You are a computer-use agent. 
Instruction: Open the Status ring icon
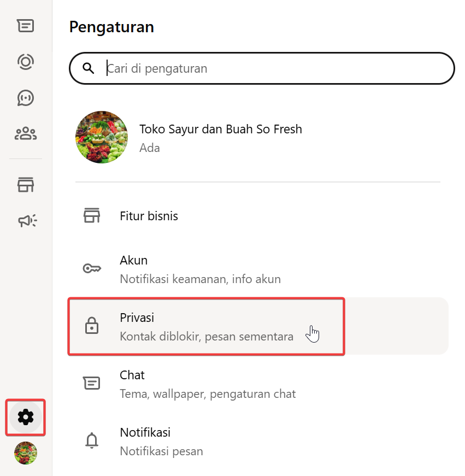pos(26,61)
